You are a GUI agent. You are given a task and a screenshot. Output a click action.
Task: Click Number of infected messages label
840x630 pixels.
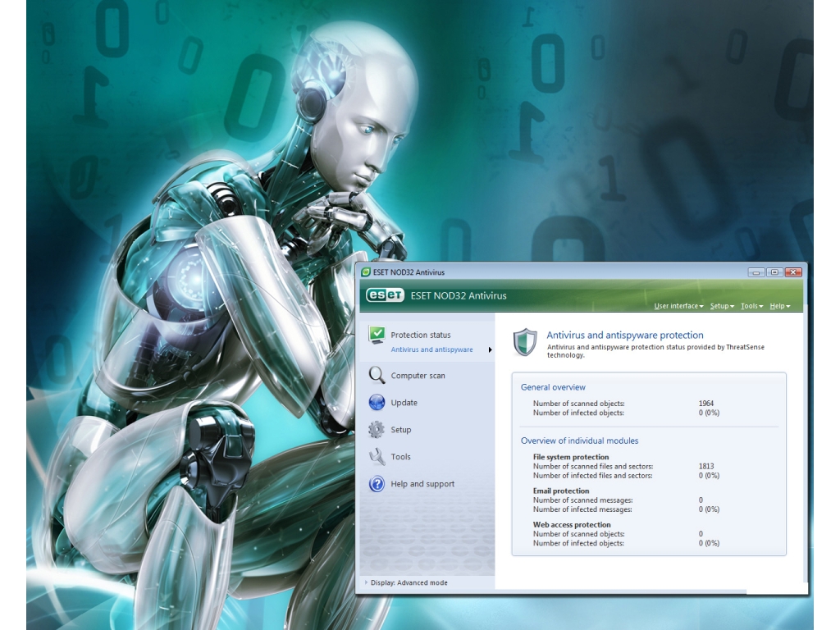582,509
